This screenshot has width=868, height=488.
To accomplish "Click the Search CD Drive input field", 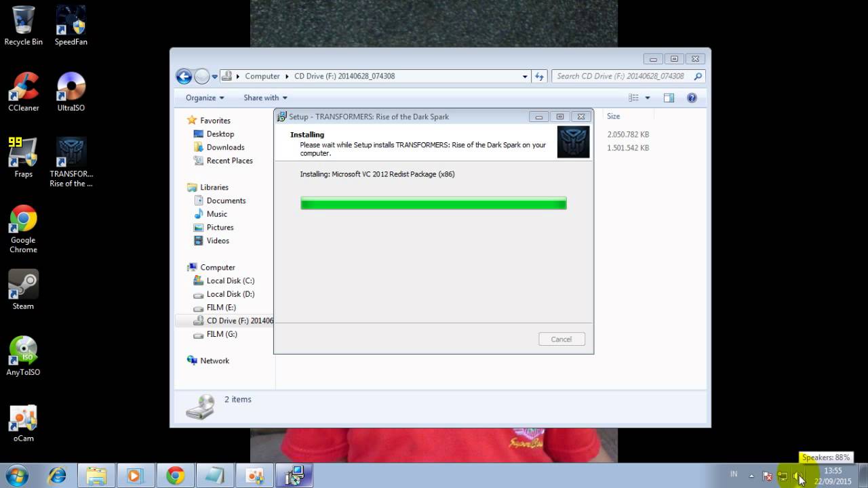I will [628, 76].
